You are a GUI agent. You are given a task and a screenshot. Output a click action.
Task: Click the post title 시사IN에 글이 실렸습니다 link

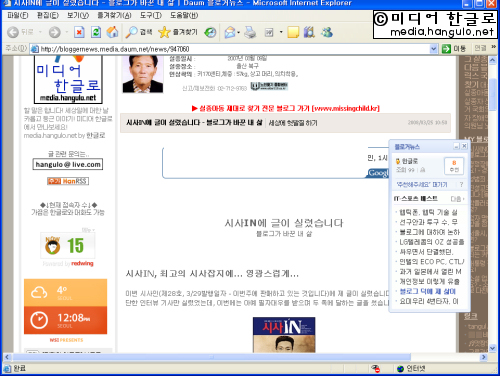pyautogui.click(x=194, y=123)
